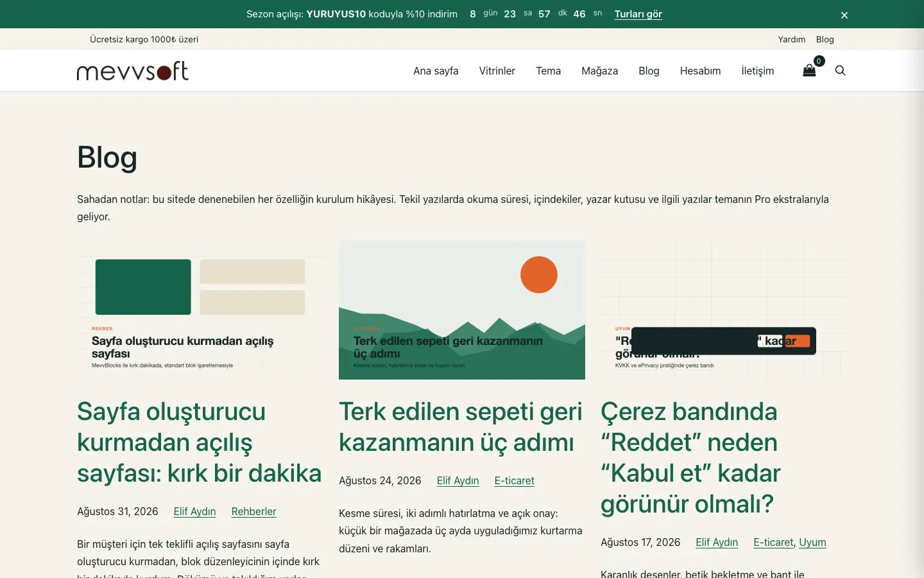Open post title "Sayfa oluşturucu kurmadan açılış sayfası"
Screen dimensions: 924x578
[199, 442]
